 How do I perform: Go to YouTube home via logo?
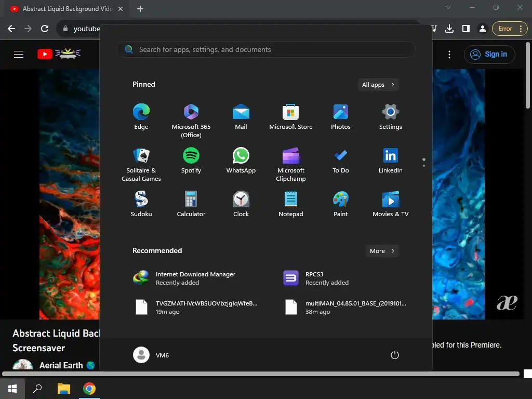[x=59, y=54]
